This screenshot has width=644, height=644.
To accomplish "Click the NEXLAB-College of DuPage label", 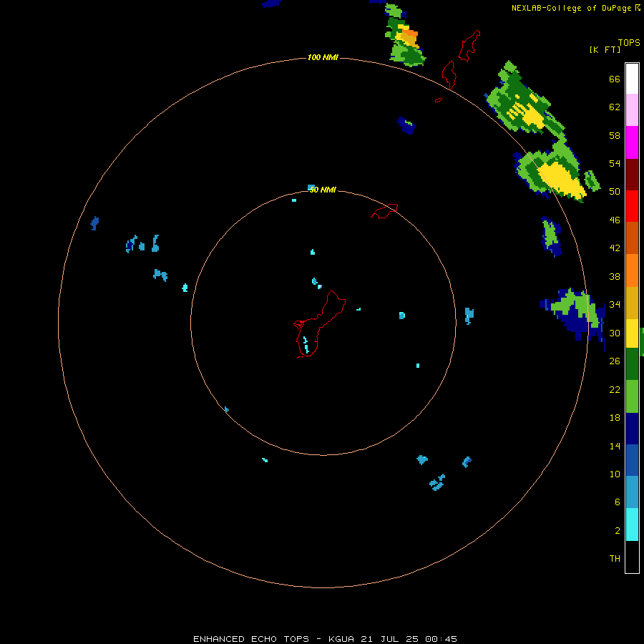I will [571, 8].
